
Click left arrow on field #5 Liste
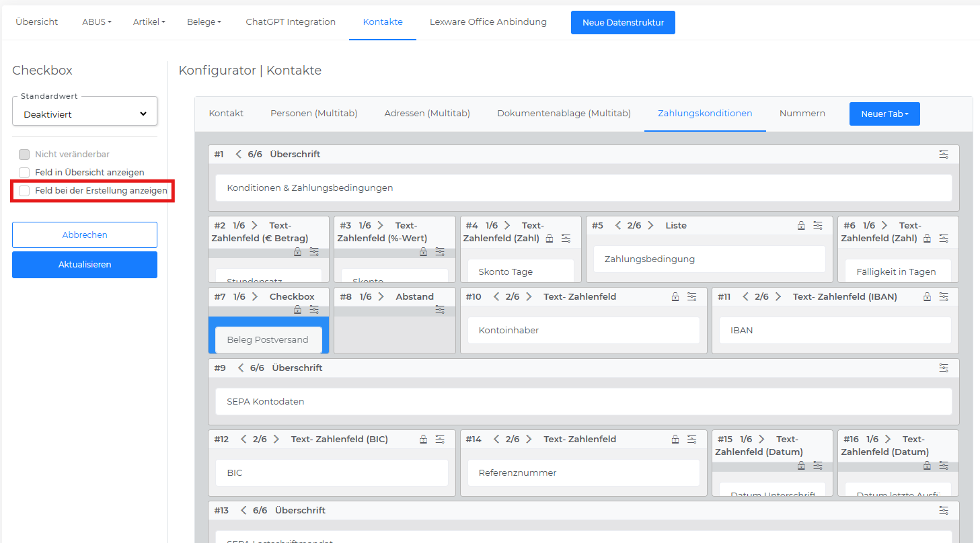click(617, 226)
